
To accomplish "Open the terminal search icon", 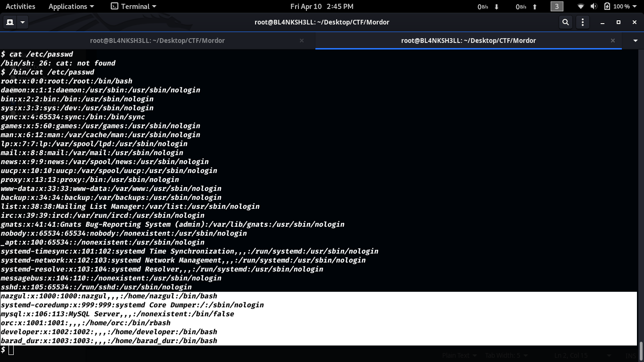I will click(565, 22).
